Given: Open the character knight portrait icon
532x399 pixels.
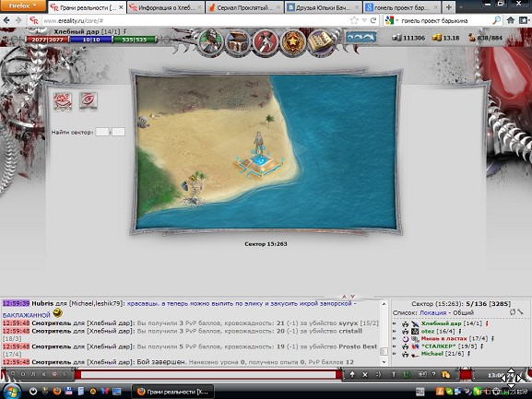Looking at the screenshot, I should [x=210, y=41].
